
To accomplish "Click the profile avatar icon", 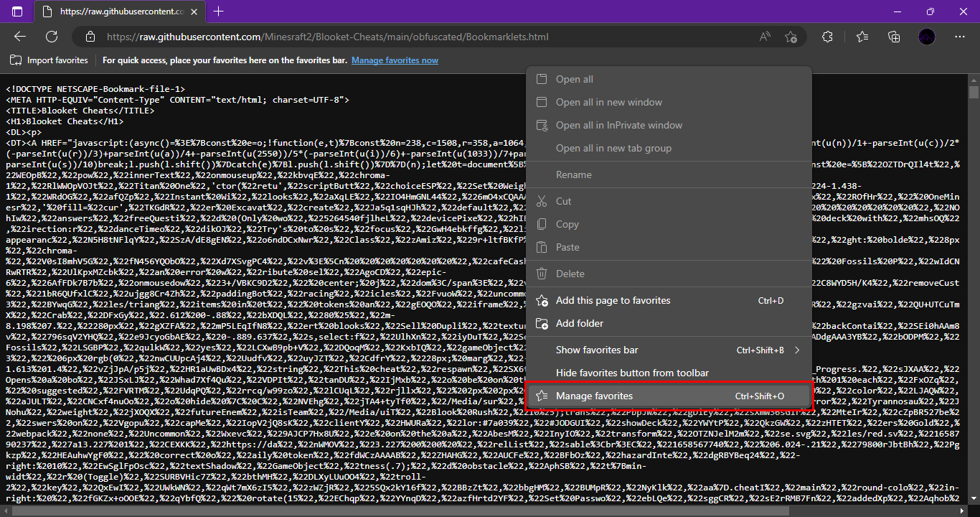I will pos(927,37).
